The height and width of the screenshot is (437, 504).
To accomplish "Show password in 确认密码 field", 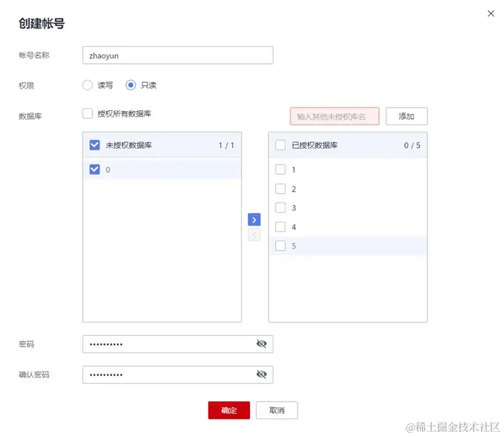I will coord(261,374).
